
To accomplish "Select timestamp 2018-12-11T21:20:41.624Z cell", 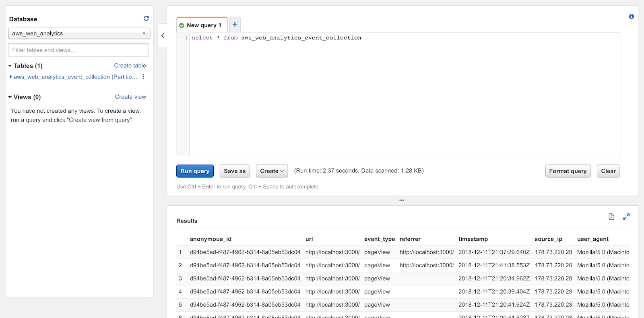I will point(494,305).
